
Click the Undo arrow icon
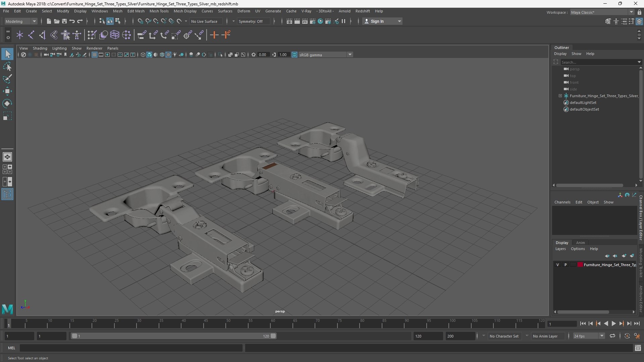[x=72, y=21]
